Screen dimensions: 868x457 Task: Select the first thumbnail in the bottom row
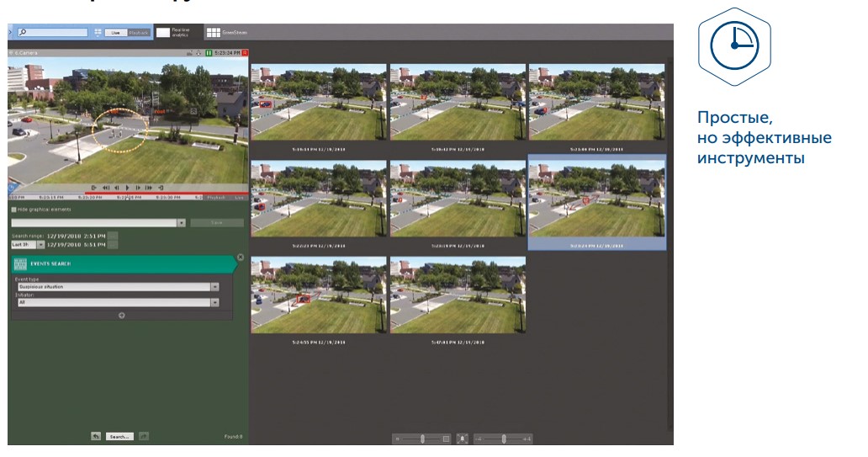tap(319, 295)
